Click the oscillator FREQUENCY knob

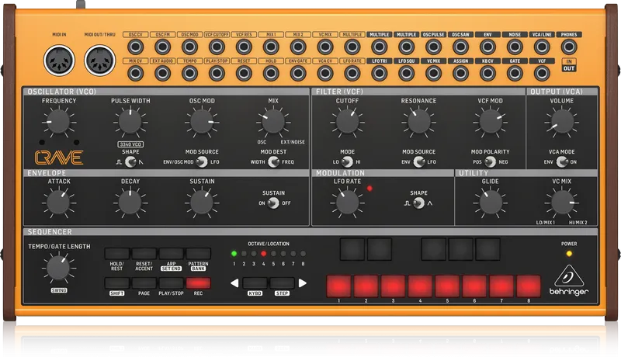pyautogui.click(x=59, y=122)
